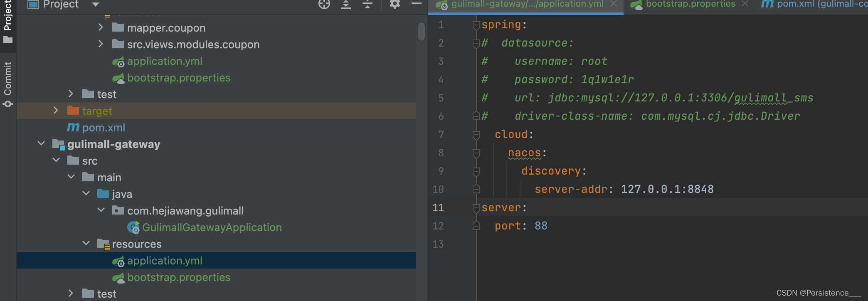Select the java source folder
868x301 pixels.
pos(122,194)
